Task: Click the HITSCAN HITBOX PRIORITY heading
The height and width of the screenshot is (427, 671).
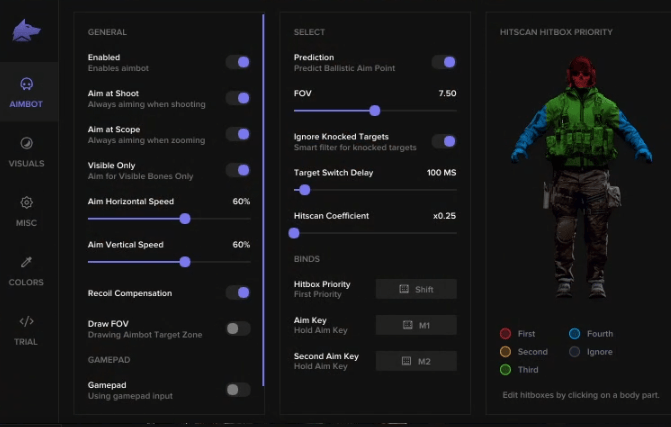Action: pyautogui.click(x=556, y=32)
